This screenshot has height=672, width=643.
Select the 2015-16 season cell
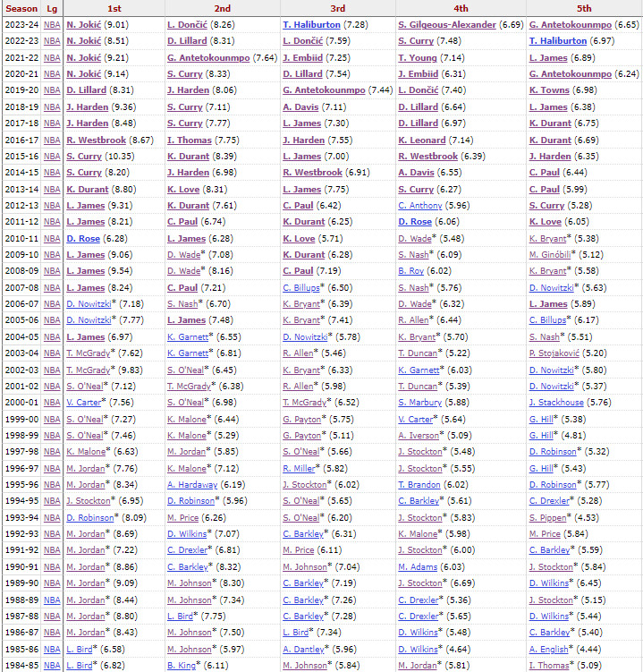click(21, 157)
